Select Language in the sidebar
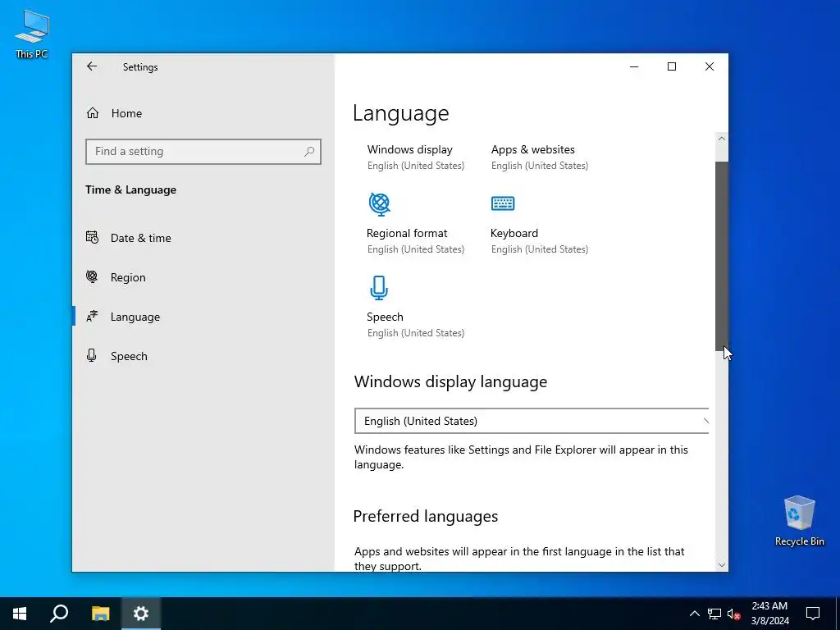Screen dimensions: 840x630 (135, 317)
